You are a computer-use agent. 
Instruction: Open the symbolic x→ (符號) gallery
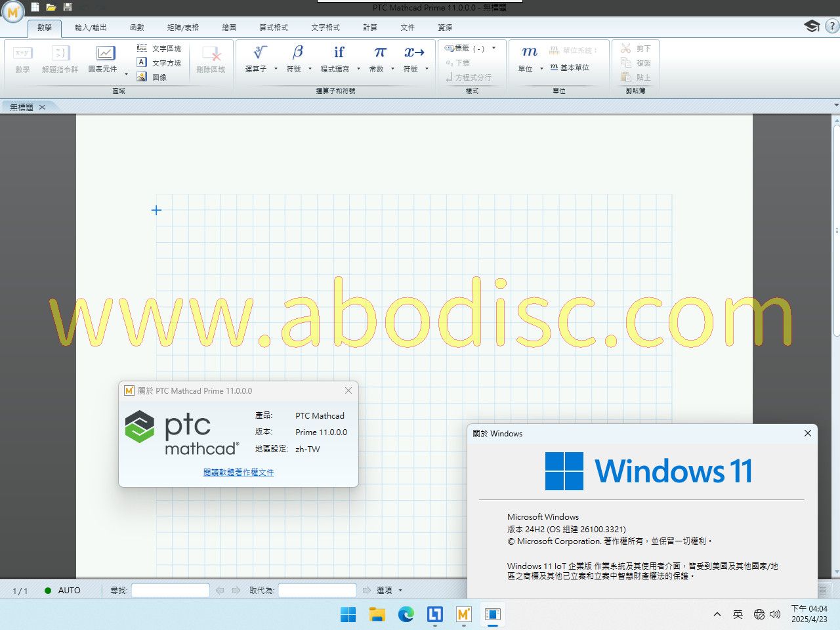point(411,59)
